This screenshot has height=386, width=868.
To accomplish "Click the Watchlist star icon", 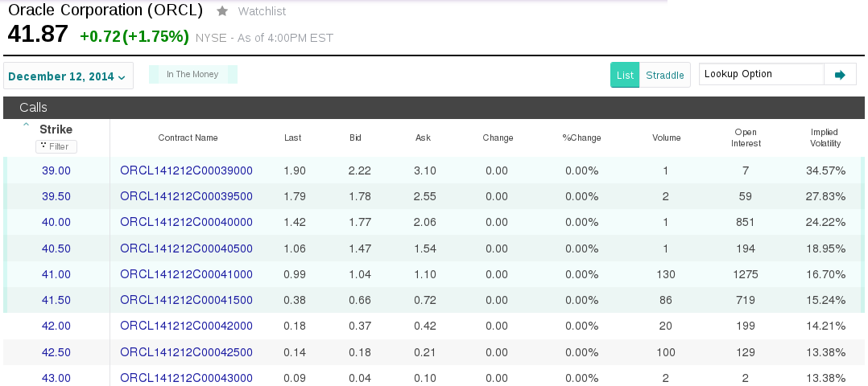I will (x=222, y=11).
